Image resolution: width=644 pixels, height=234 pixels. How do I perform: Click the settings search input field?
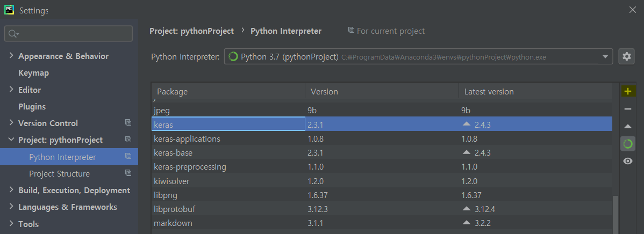[x=69, y=34]
